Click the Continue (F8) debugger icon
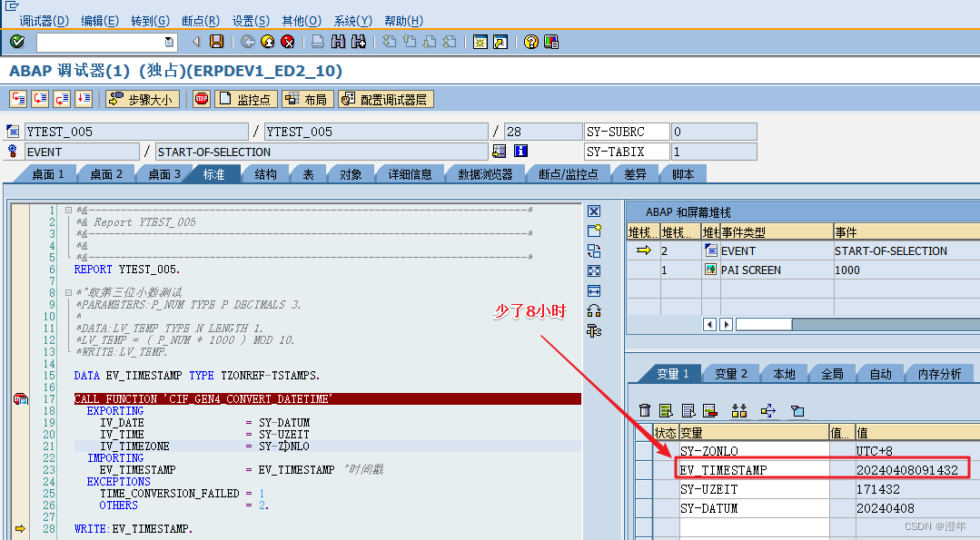Viewport: 980px width, 540px height. (x=84, y=99)
